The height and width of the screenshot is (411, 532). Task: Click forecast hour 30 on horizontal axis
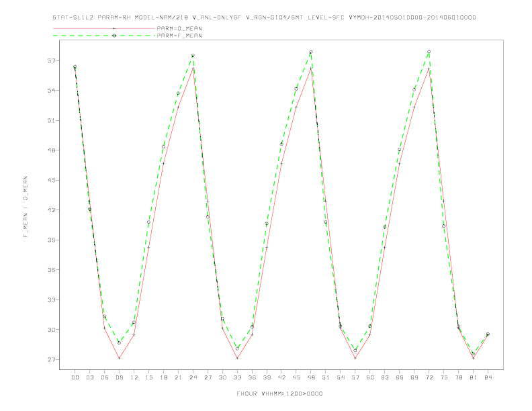click(x=222, y=377)
